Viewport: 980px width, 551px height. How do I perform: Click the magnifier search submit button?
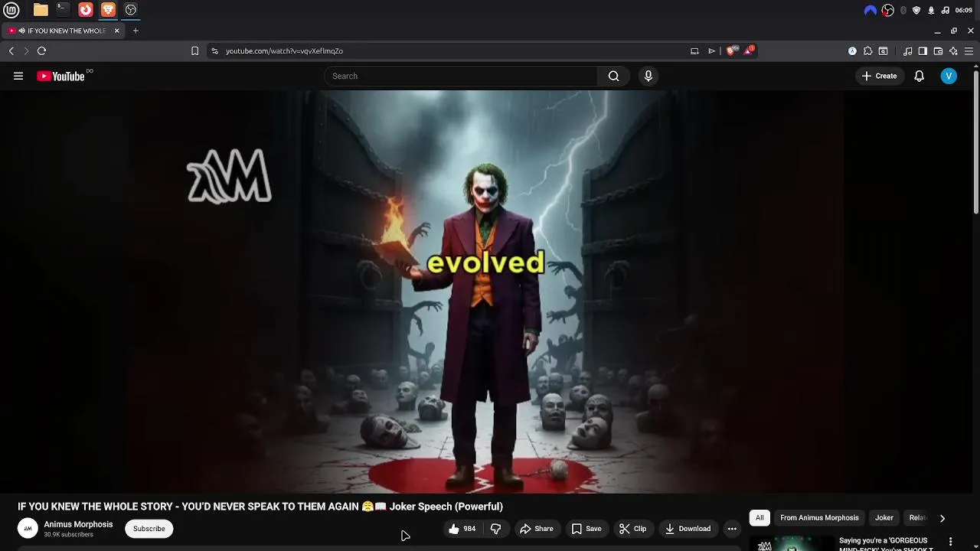(x=613, y=76)
